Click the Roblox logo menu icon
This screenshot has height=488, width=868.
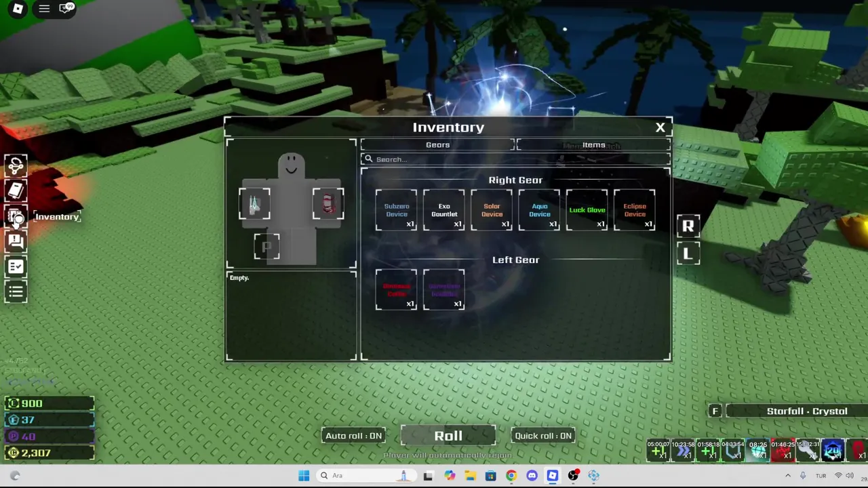click(18, 9)
